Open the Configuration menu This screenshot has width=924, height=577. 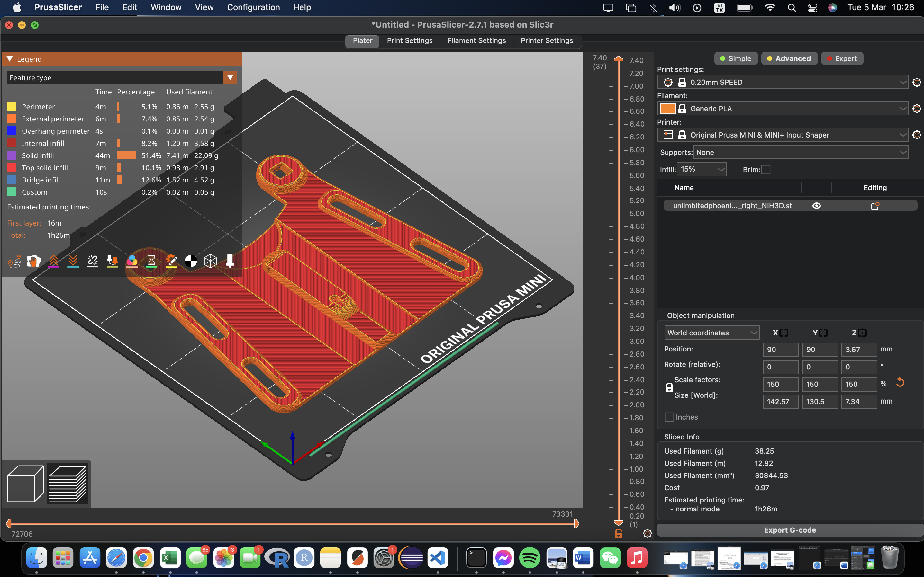tap(253, 7)
